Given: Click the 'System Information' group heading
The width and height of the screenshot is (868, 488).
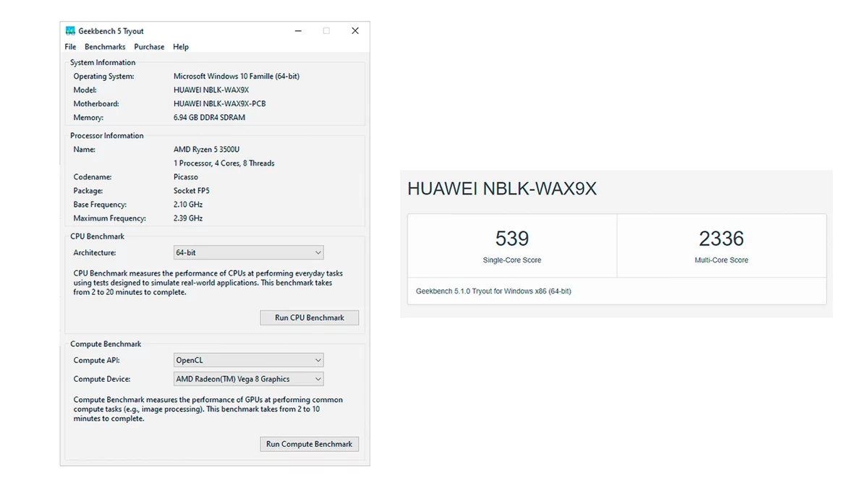Looking at the screenshot, I should [103, 63].
